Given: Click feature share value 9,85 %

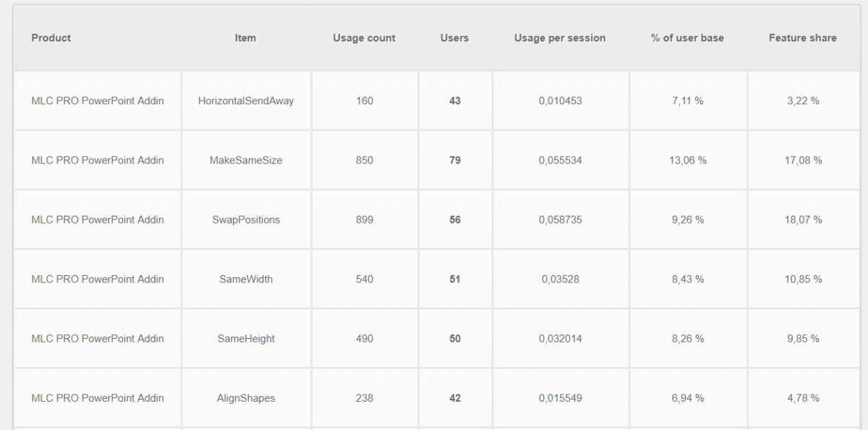Looking at the screenshot, I should tap(803, 338).
